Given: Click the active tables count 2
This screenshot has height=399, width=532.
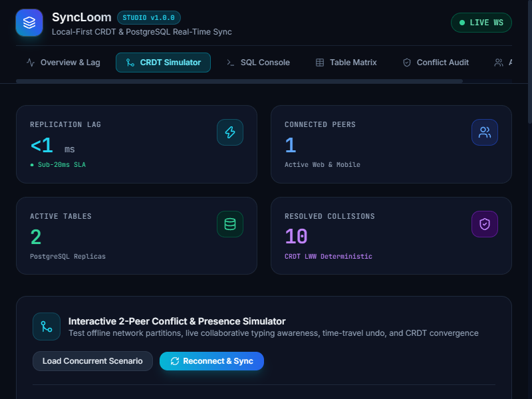Looking at the screenshot, I should pos(36,237).
